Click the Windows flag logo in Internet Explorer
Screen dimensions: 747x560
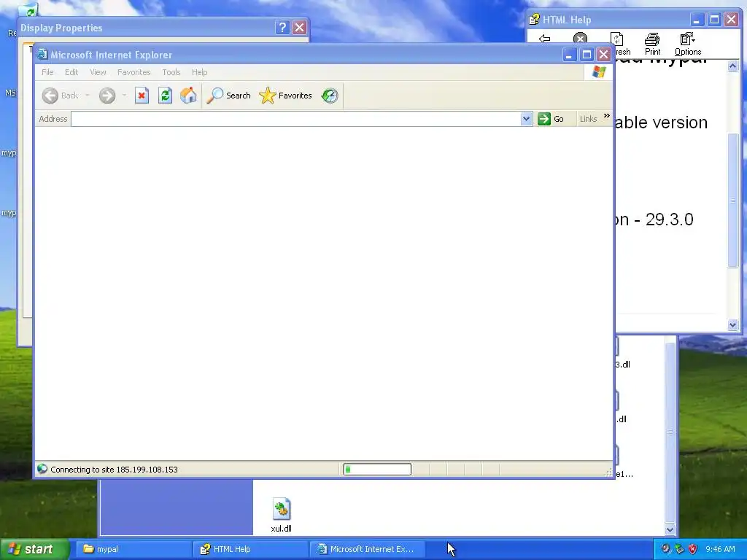pos(599,72)
